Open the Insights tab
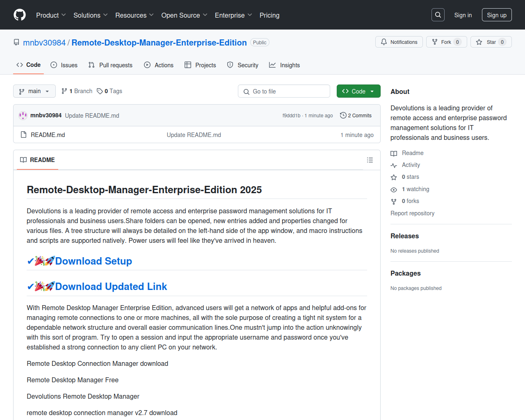This screenshot has height=420, width=525. point(284,65)
